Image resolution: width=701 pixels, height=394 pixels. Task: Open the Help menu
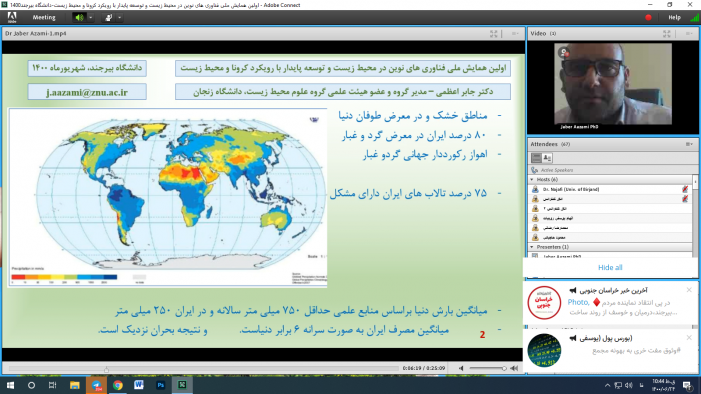point(674,17)
